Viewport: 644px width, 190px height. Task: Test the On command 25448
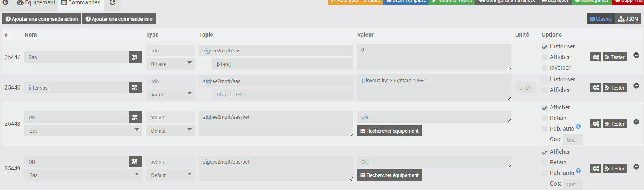(x=614, y=124)
